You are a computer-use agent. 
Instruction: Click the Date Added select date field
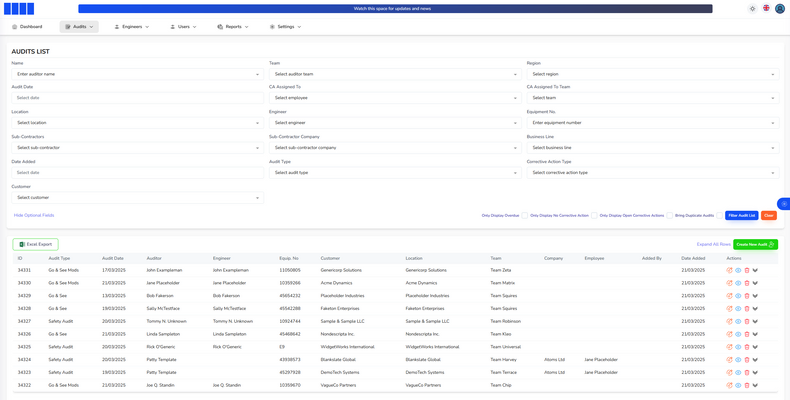click(x=138, y=172)
